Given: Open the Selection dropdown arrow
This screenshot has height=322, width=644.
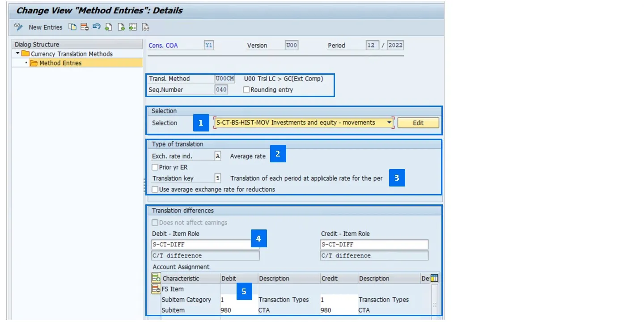Looking at the screenshot, I should click(389, 123).
